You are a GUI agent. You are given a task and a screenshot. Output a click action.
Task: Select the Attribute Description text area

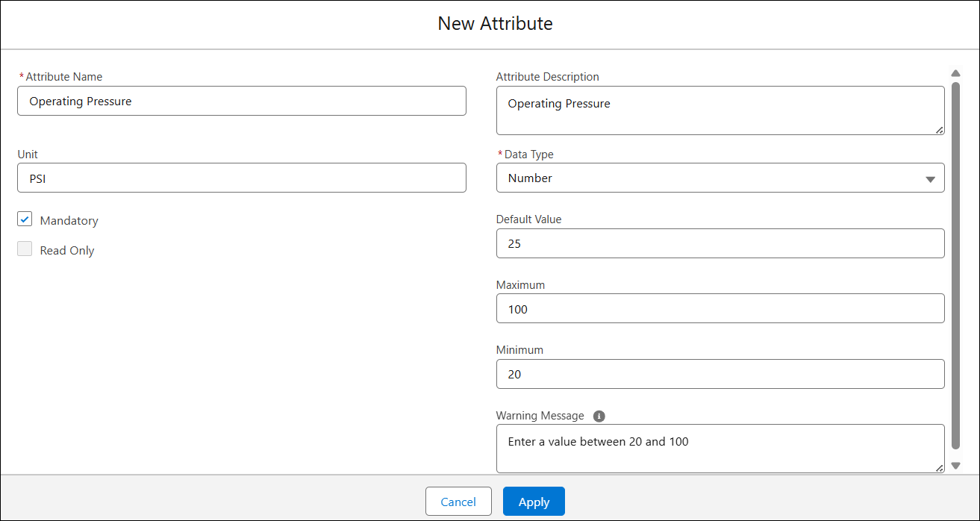[x=720, y=110]
